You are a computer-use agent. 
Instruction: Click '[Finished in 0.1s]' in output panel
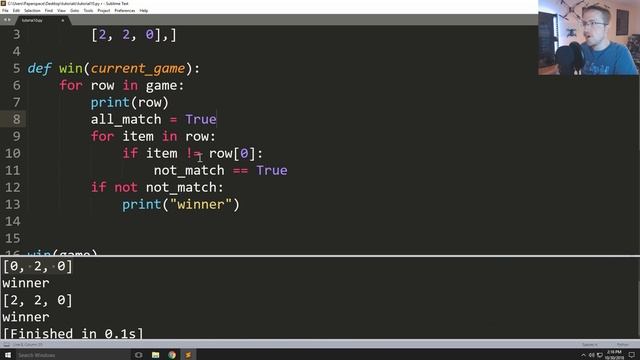click(x=73, y=333)
